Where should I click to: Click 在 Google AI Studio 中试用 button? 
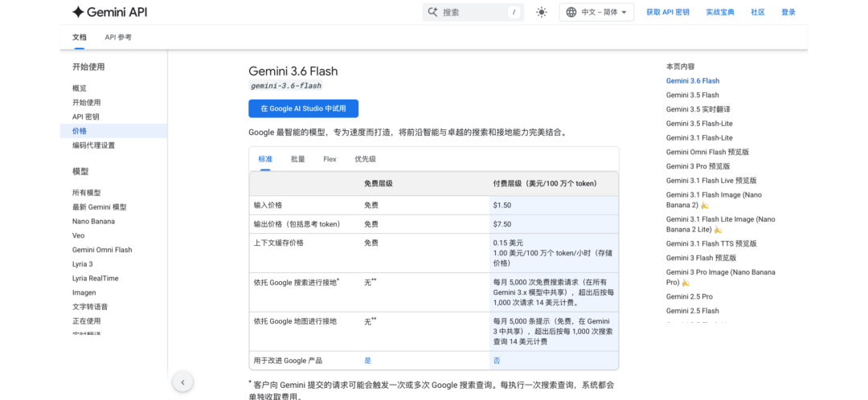303,108
